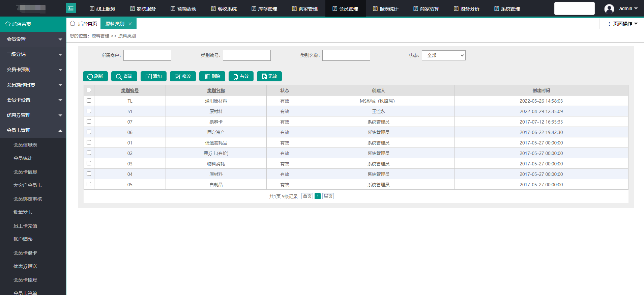Check the row for 低值易耗品
644x295 pixels.
pyautogui.click(x=89, y=142)
